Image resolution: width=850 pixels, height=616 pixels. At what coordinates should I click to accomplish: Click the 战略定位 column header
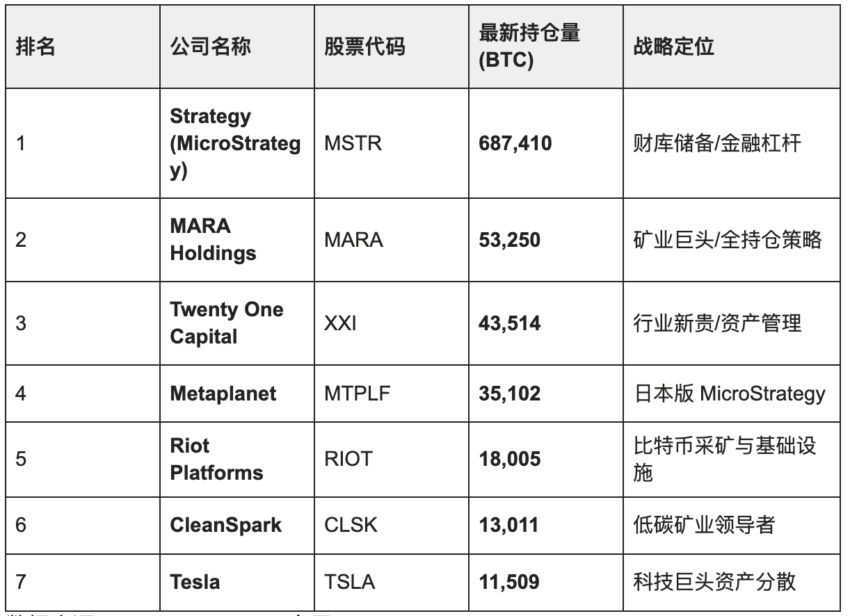point(673,47)
